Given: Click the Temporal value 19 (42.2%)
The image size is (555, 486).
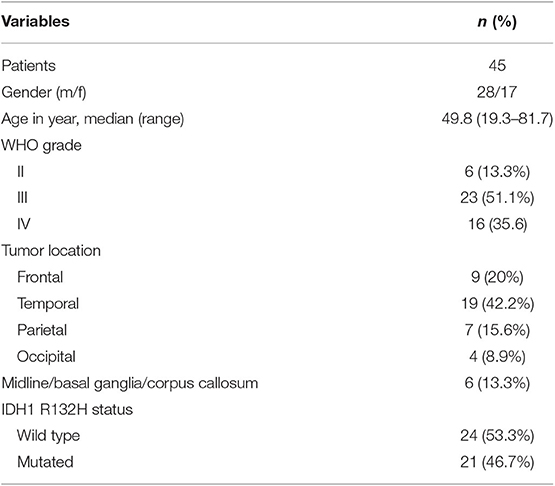Looking at the screenshot, I should point(497,304).
